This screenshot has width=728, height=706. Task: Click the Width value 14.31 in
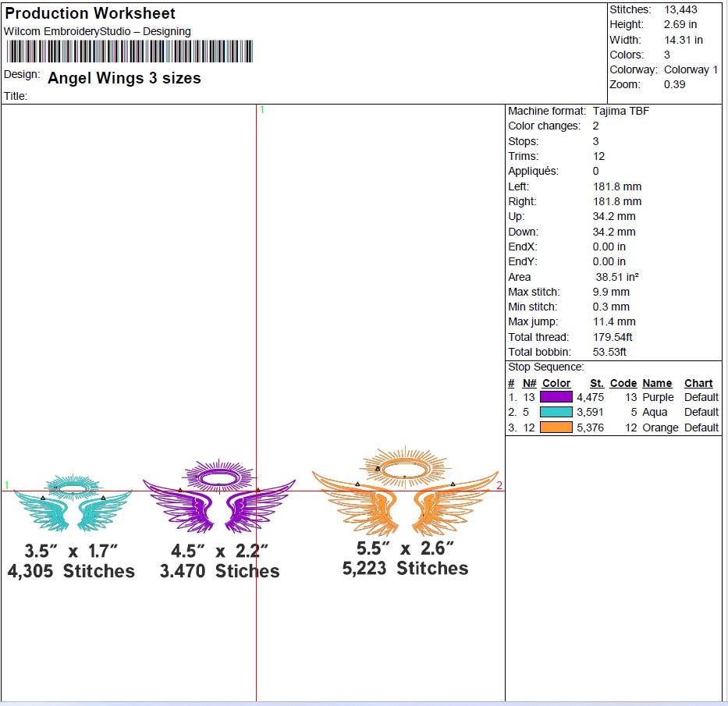684,40
